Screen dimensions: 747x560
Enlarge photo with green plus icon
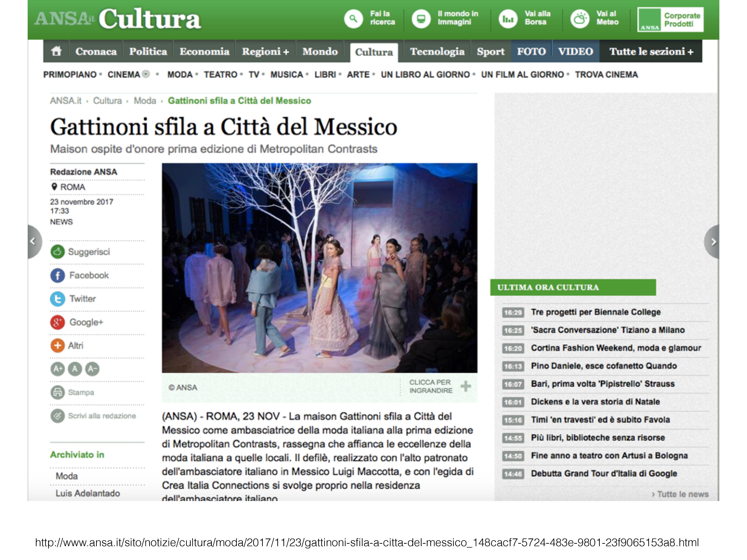pos(466,386)
